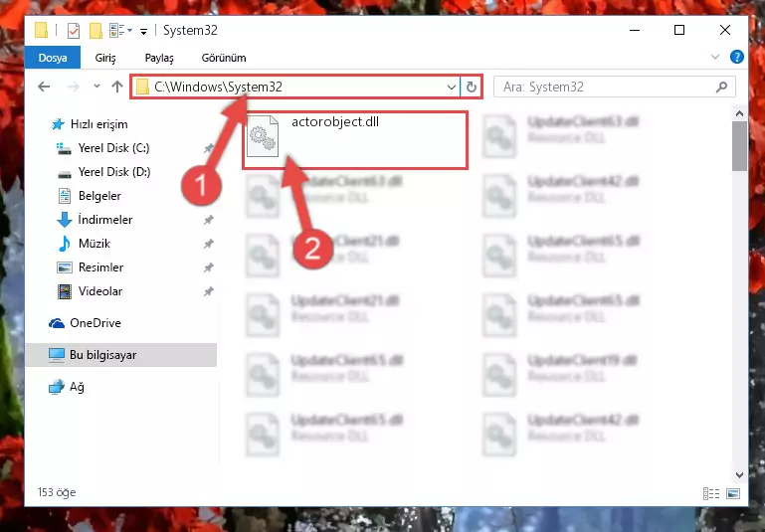The height and width of the screenshot is (532, 765).
Task: Expand the ribbon with the chevron
Action: coord(714,57)
